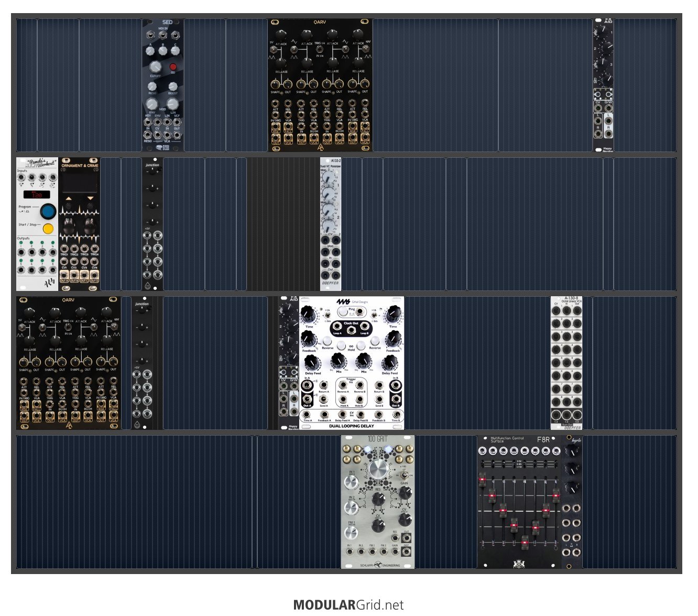698x616 pixels.
Task: Click the In A jack
Action: click(x=307, y=385)
